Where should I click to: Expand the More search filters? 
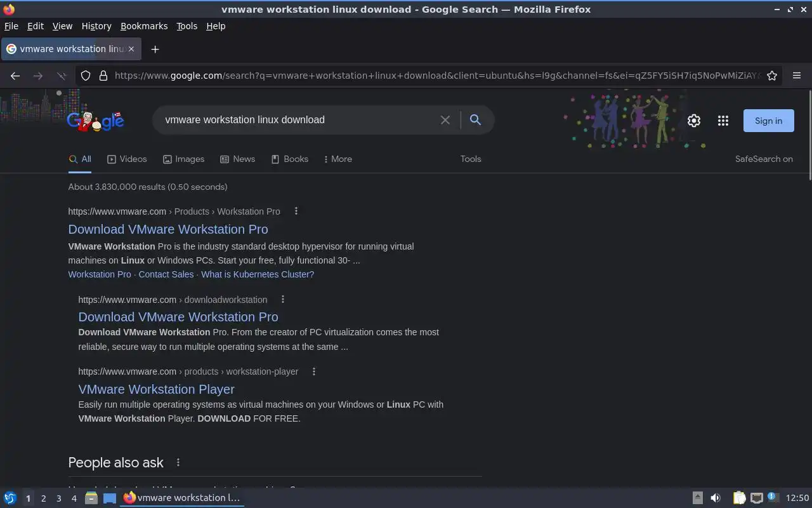337,159
